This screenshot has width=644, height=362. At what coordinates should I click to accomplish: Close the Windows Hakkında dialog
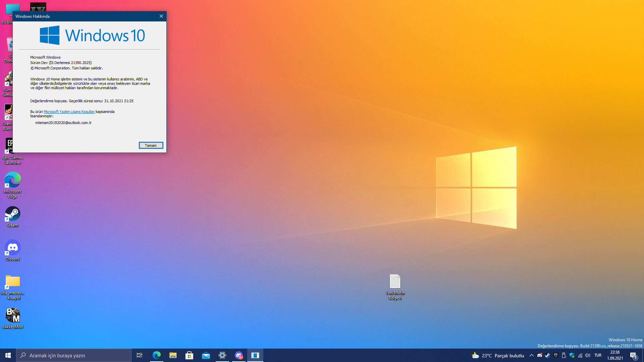161,16
